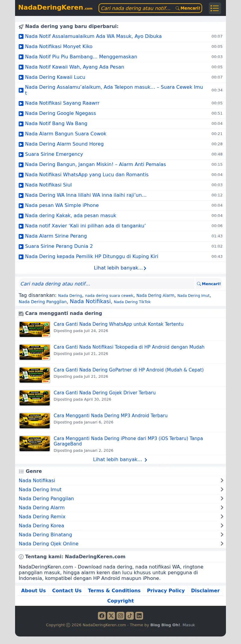The height and width of the screenshot is (644, 241).
Task: Click the 'Masuk' login link in footer
Action: [x=189, y=625]
